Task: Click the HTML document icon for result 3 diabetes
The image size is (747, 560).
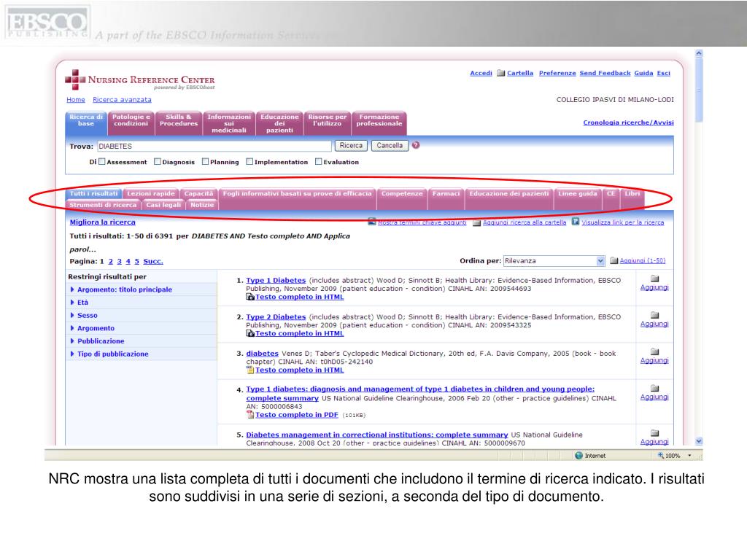Action: pyautogui.click(x=250, y=370)
